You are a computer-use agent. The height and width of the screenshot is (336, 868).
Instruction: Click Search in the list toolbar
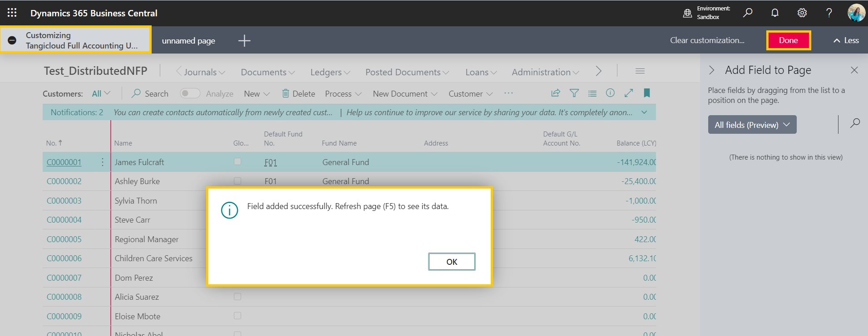[x=150, y=94]
